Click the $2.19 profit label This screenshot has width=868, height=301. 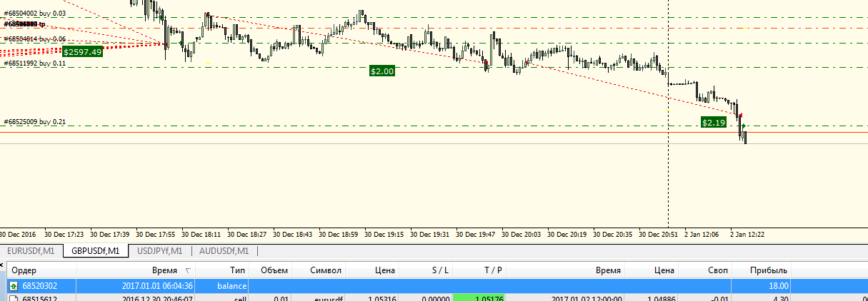tap(714, 123)
